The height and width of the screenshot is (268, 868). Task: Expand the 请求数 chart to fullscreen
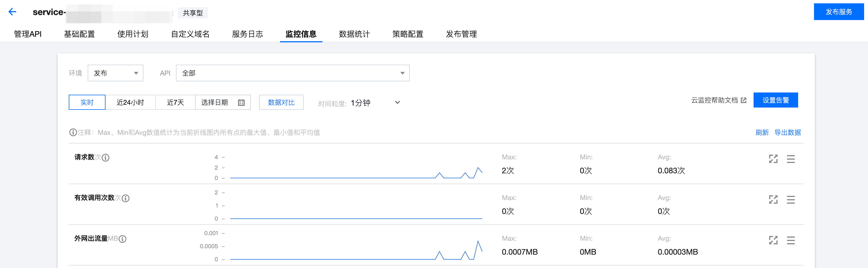773,159
